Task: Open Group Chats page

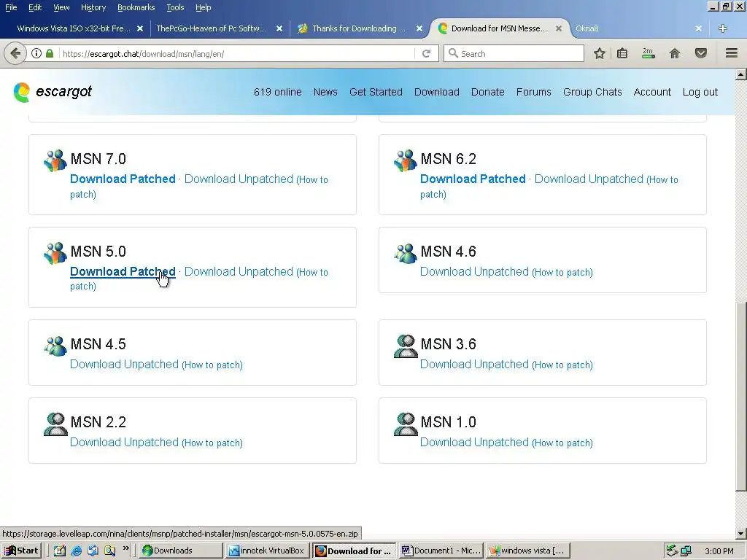Action: (592, 92)
